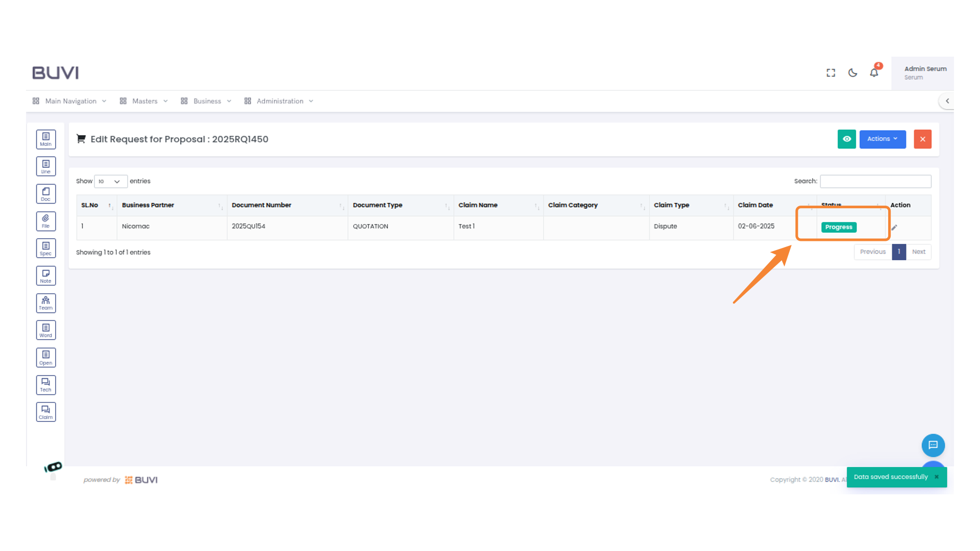Open the Masters menu

144,101
